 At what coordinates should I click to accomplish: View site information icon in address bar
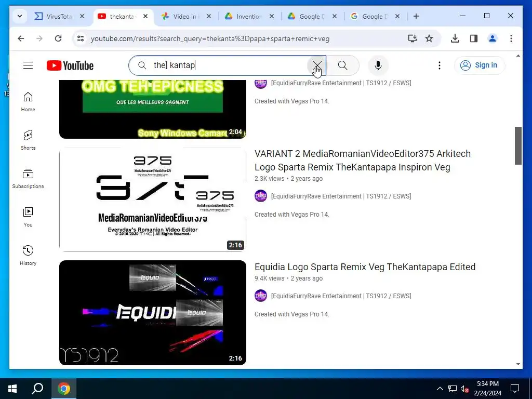click(81, 38)
